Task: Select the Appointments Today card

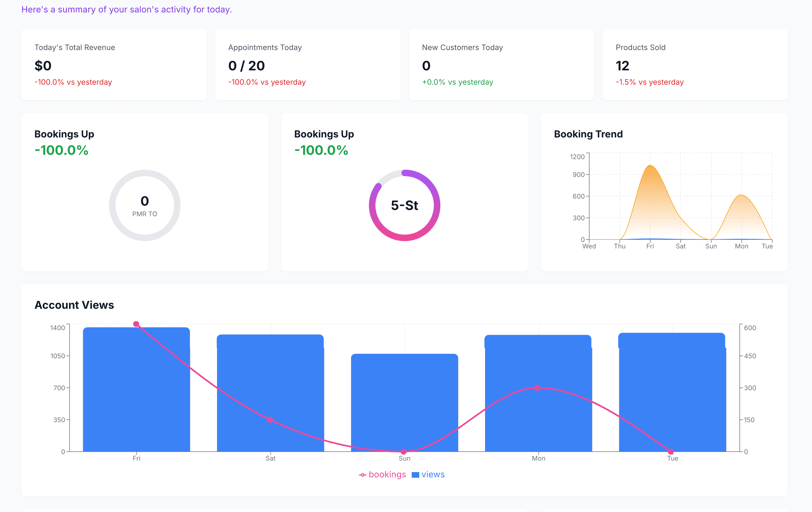Action: tap(307, 65)
